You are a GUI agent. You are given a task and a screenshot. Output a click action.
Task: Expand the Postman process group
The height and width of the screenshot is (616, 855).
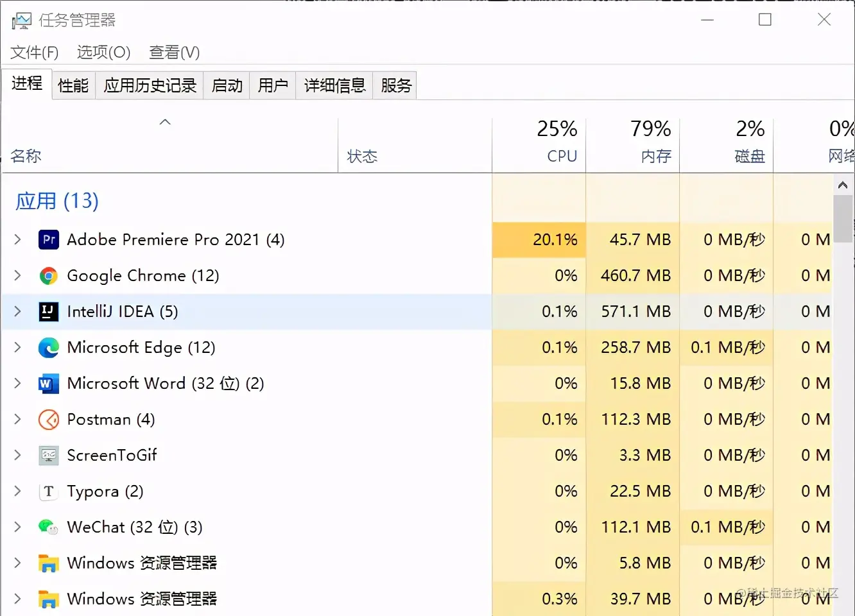18,419
